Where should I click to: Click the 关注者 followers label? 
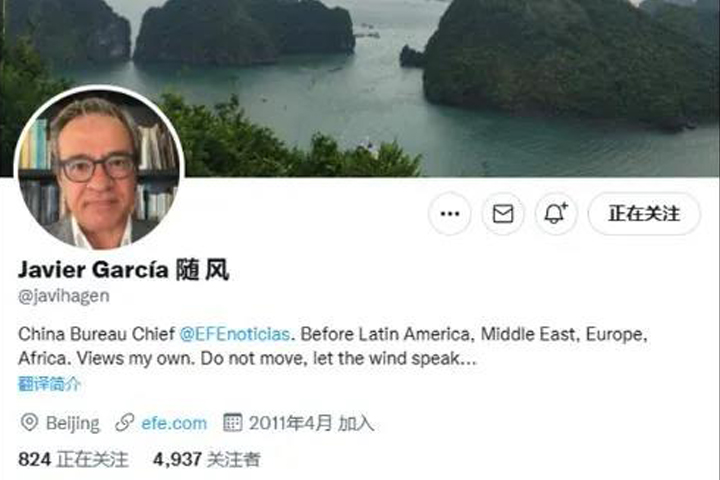234,459
